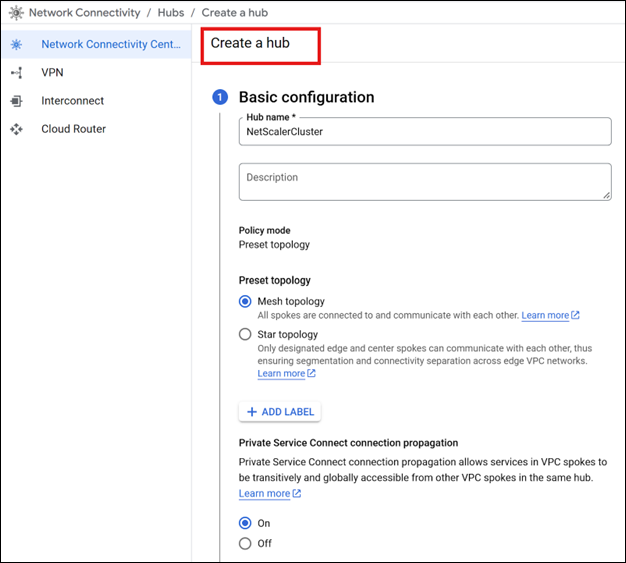Turn On Private Service Connect propagation
The height and width of the screenshot is (563, 626).
pos(245,523)
